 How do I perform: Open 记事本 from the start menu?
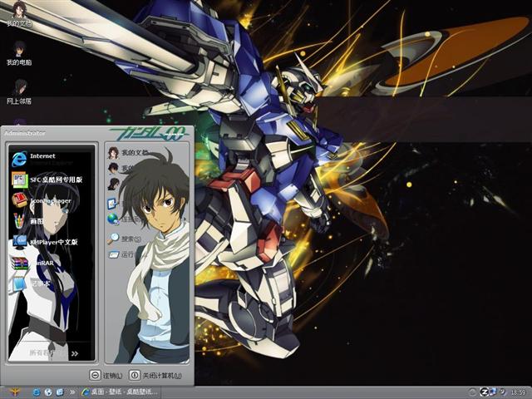37,283
